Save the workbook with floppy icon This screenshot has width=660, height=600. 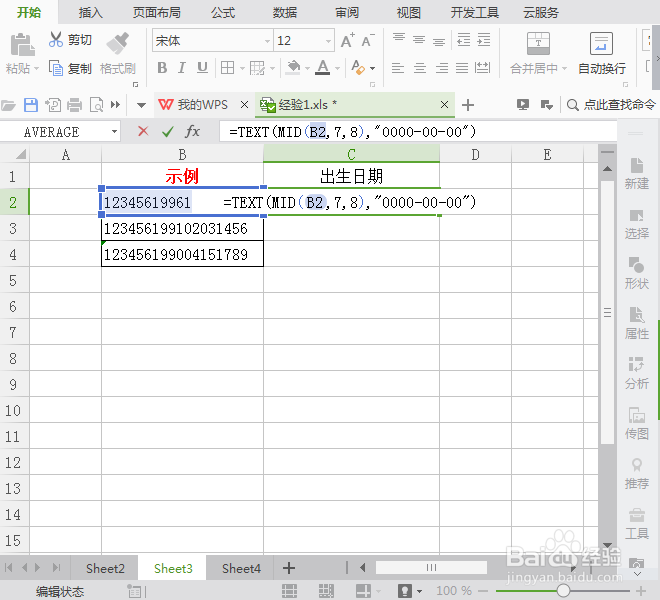coord(31,105)
